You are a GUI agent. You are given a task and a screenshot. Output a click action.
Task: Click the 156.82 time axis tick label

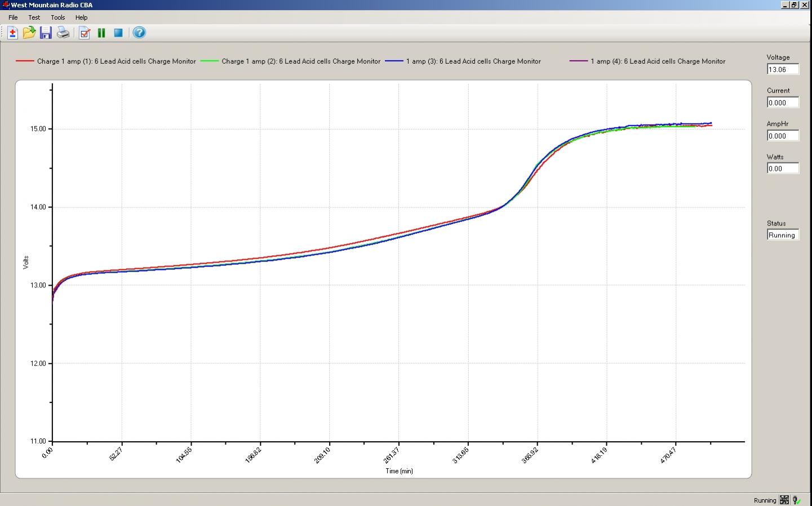click(x=253, y=454)
